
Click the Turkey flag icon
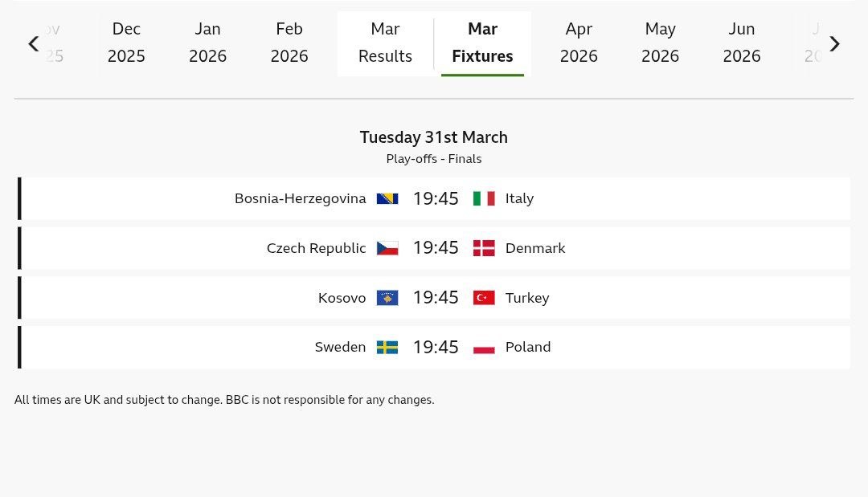484,298
